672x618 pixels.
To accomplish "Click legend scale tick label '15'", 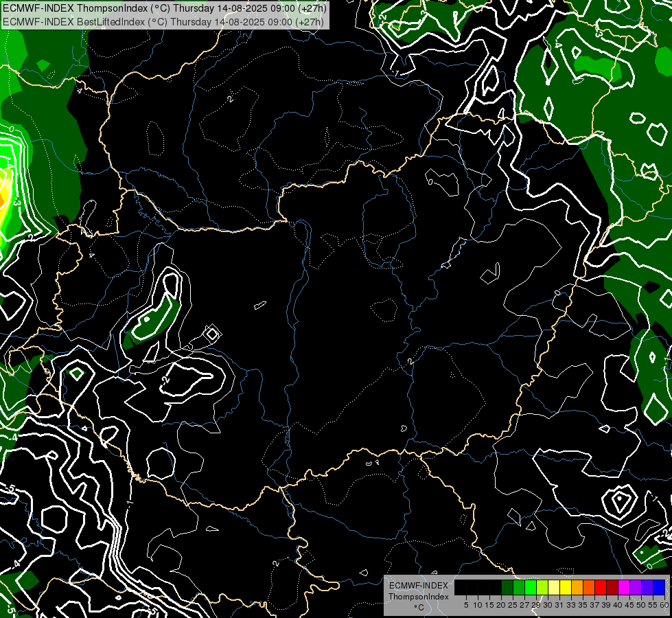I will coord(489,605).
